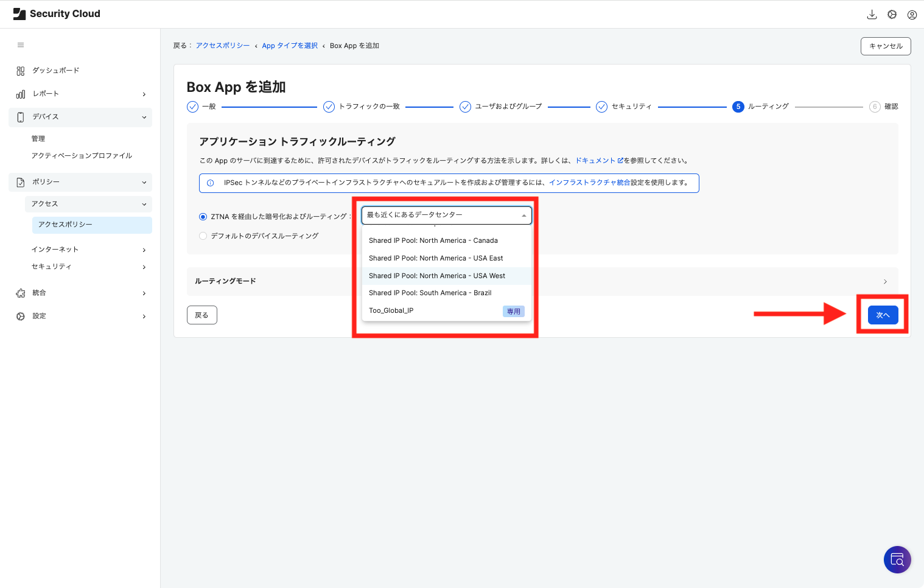Select デフォルトのデバイスルーティング radio
This screenshot has width=924, height=588.
point(203,236)
